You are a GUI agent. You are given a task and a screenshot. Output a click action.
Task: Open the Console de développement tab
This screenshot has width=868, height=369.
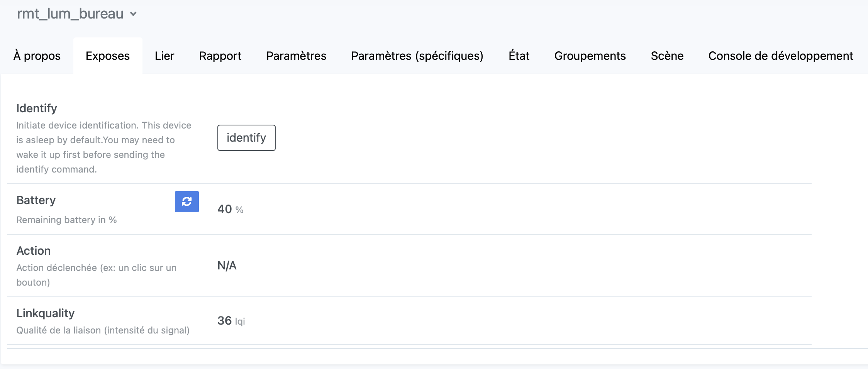point(781,56)
